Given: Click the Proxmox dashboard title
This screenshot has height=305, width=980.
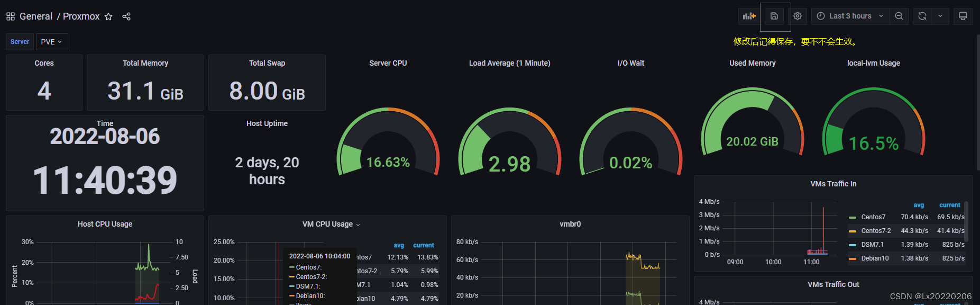Looking at the screenshot, I should (81, 16).
